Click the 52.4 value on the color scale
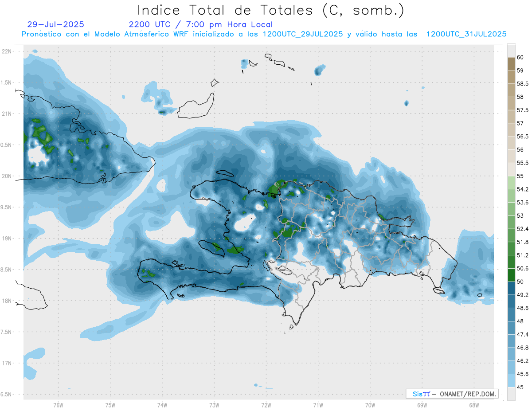Image resolution: width=532 pixels, height=411 pixels. point(522,229)
